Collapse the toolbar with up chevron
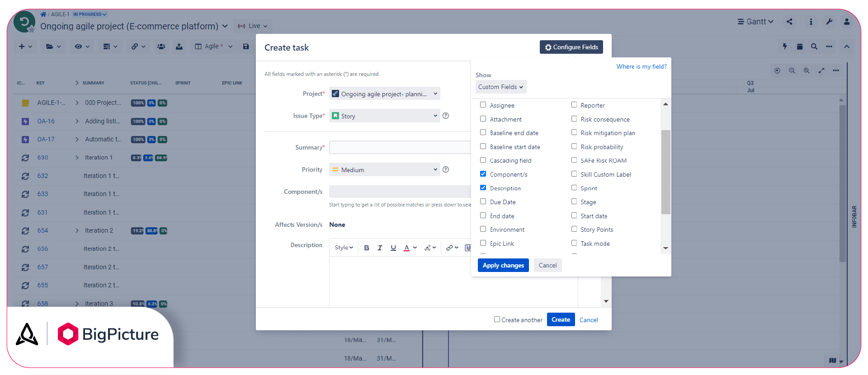This screenshot has height=375, width=868. pyautogui.click(x=847, y=47)
